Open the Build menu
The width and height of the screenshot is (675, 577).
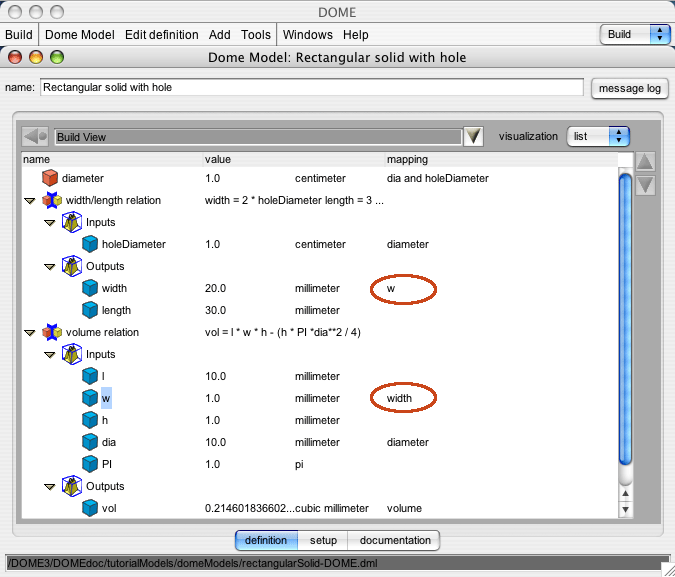point(19,34)
